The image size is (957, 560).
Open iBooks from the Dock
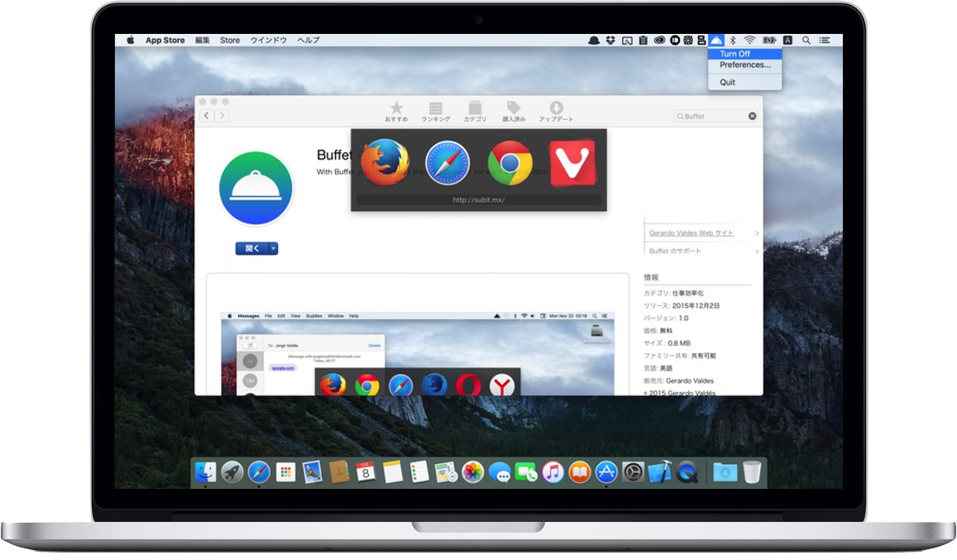580,472
